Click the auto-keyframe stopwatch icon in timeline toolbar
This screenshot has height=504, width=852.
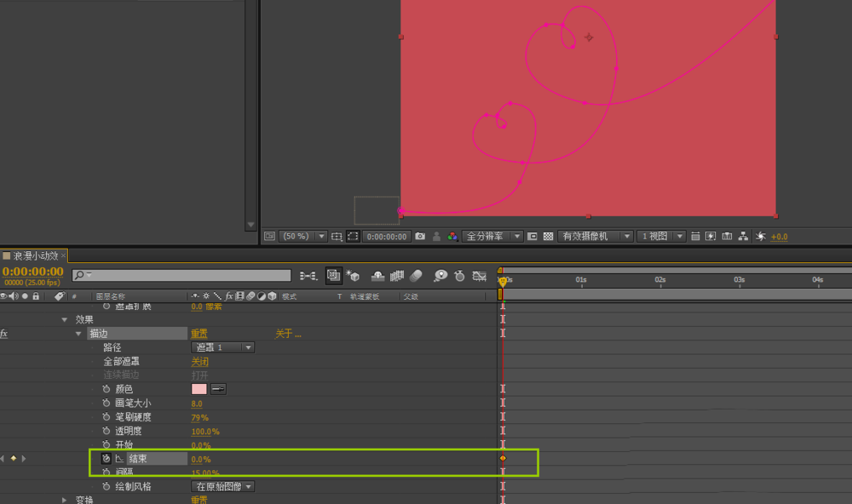[x=460, y=276]
